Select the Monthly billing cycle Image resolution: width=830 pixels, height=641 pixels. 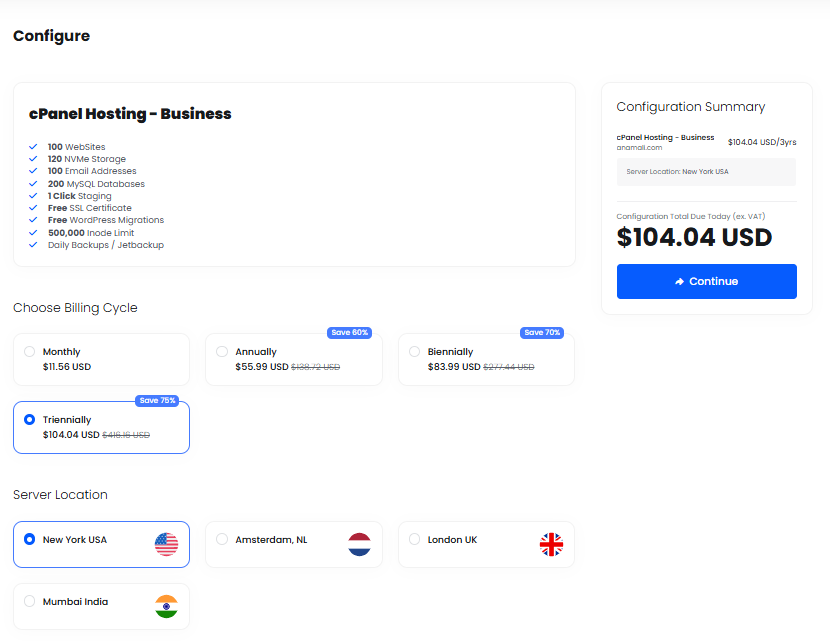(x=101, y=359)
